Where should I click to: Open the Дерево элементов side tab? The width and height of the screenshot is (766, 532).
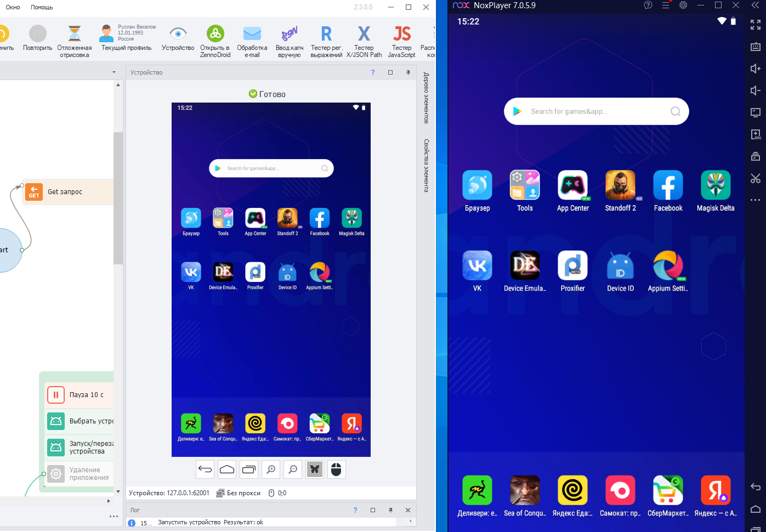pos(426,98)
